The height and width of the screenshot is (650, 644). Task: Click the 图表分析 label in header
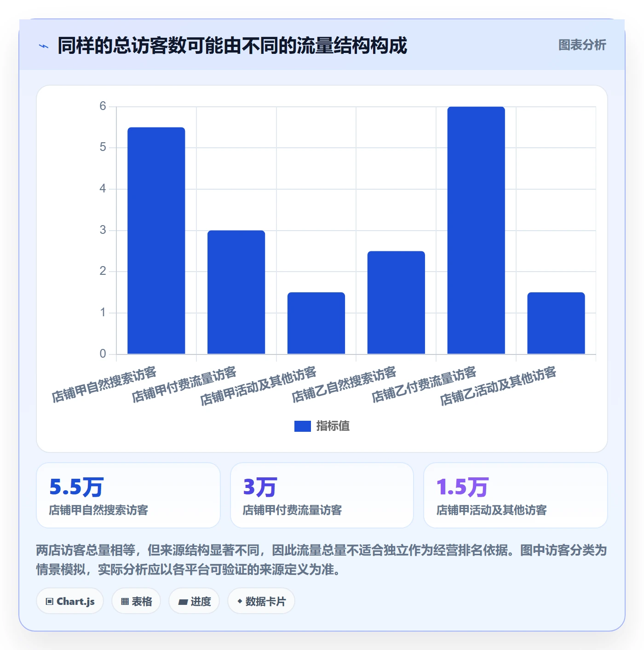coord(582,45)
